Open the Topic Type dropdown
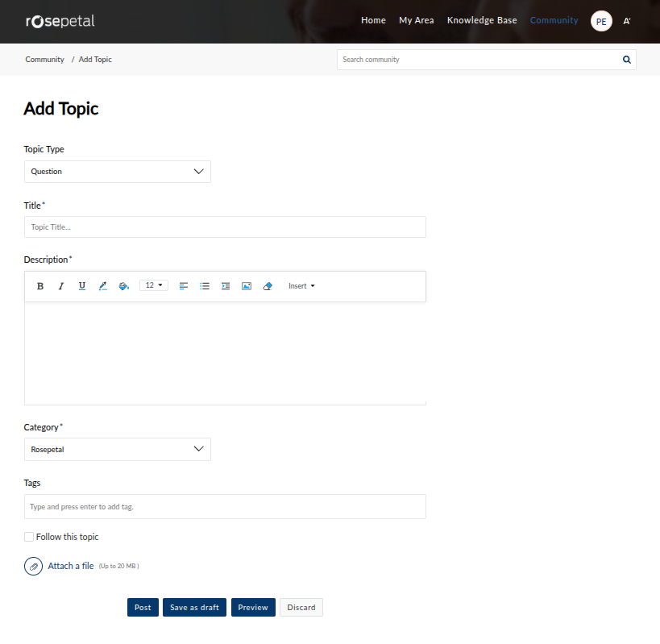Image resolution: width=660 pixels, height=644 pixels. 118,172
